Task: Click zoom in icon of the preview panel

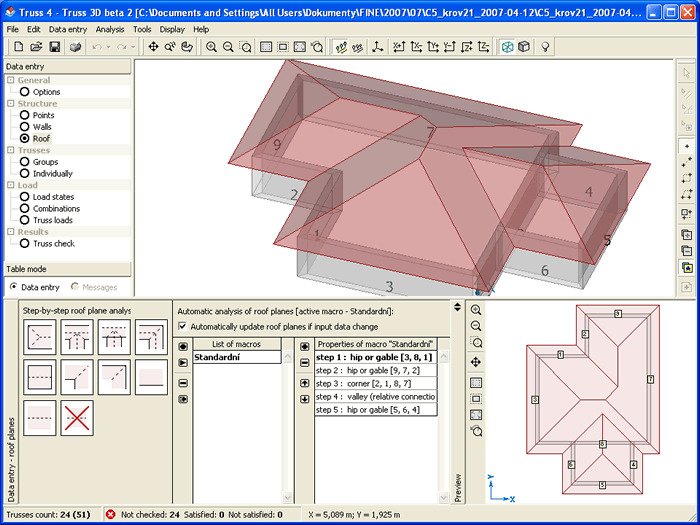Action: tap(476, 310)
